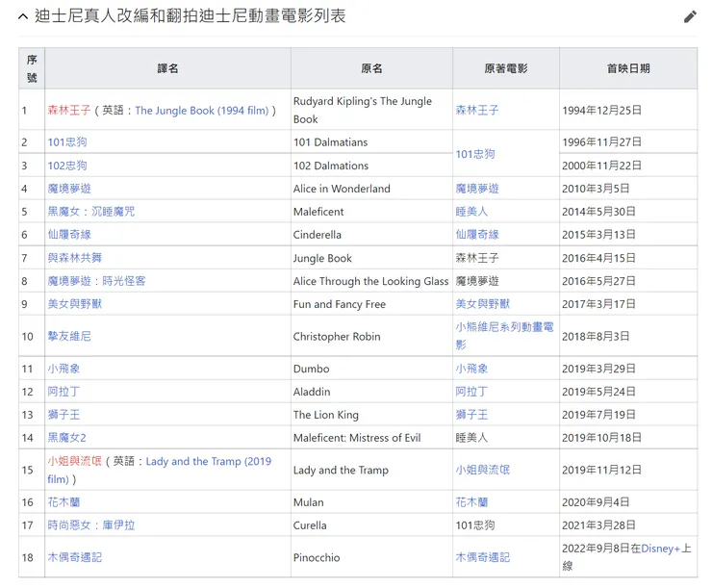
Task: Open 魔境夢遊 link in row 4 譯名 column
Action: click(69, 189)
